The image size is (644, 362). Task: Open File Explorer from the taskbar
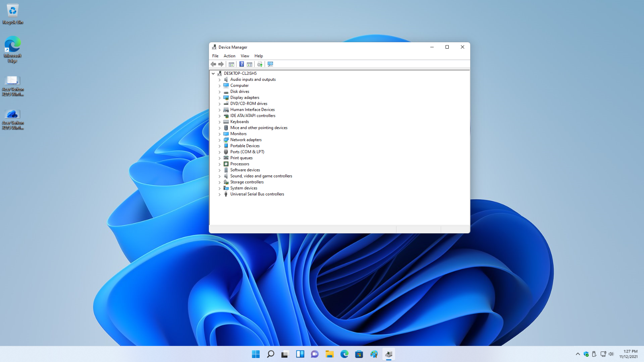330,354
